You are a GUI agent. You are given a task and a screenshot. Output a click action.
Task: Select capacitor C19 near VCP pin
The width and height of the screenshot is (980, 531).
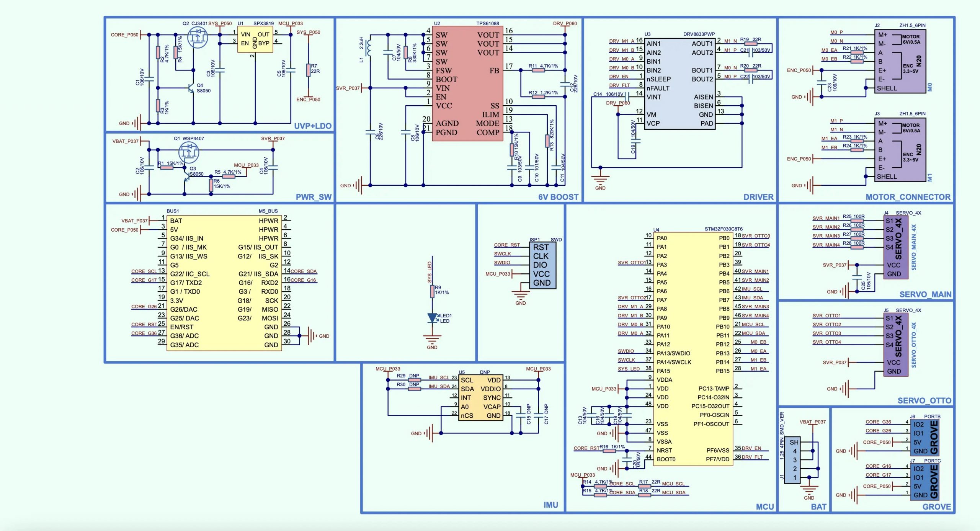635,141
